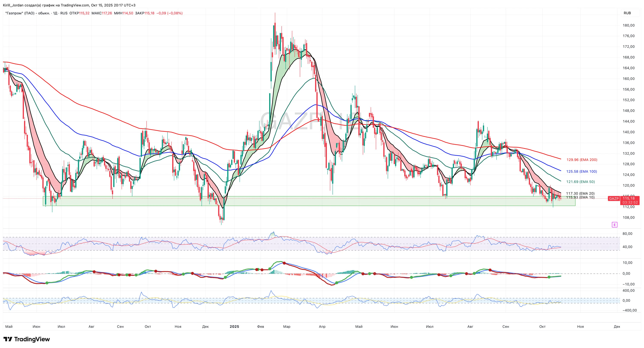Screen dimensions: 644x348
Task: Click the Апр month label on time axis
Action: click(x=322, y=327)
